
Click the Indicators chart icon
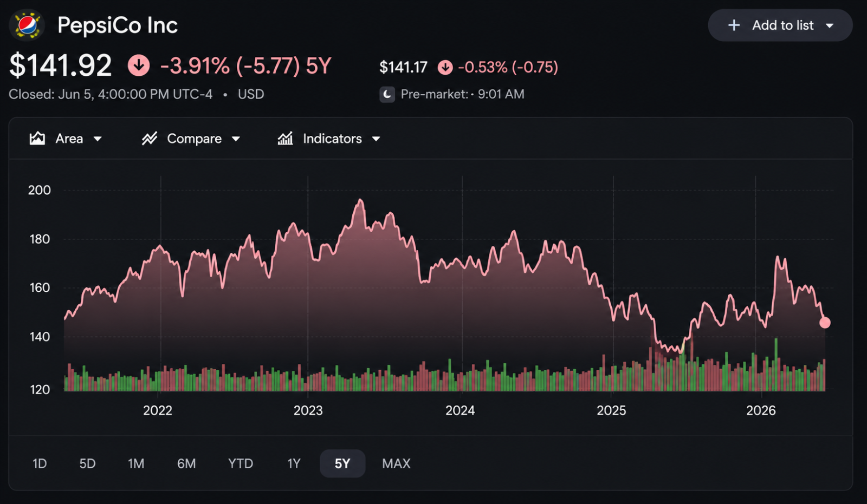(x=286, y=139)
